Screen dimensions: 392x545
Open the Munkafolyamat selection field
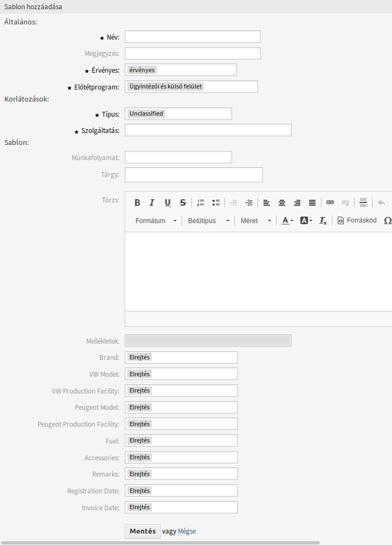[x=178, y=157]
